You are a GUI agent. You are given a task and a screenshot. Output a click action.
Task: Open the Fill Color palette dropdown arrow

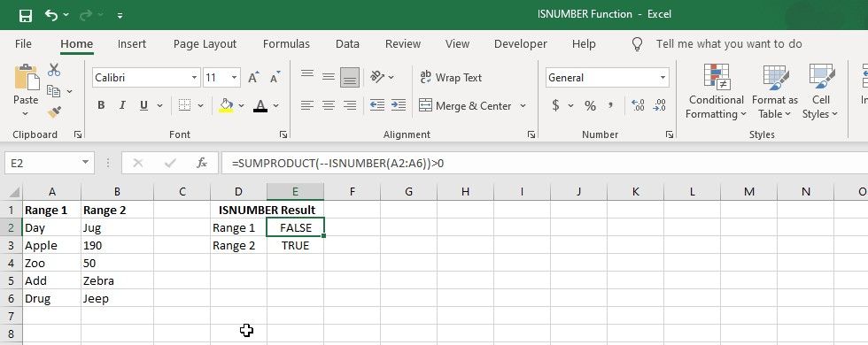pyautogui.click(x=242, y=105)
